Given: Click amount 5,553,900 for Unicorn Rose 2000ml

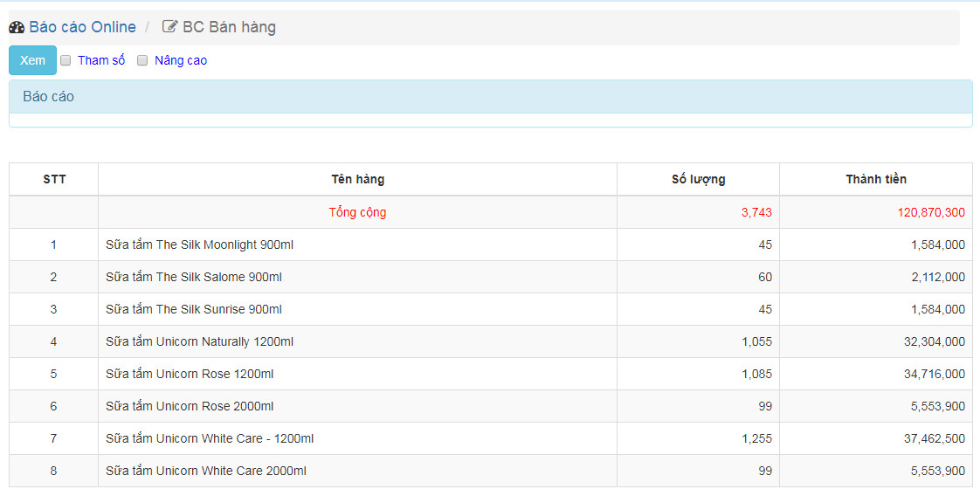Looking at the screenshot, I should [x=938, y=406].
